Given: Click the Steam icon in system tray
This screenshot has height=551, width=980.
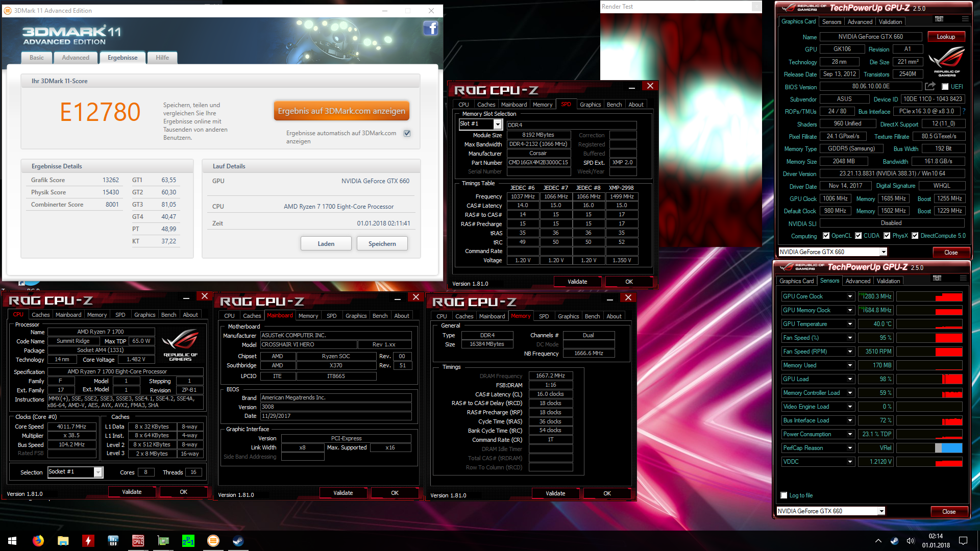Looking at the screenshot, I should 894,541.
